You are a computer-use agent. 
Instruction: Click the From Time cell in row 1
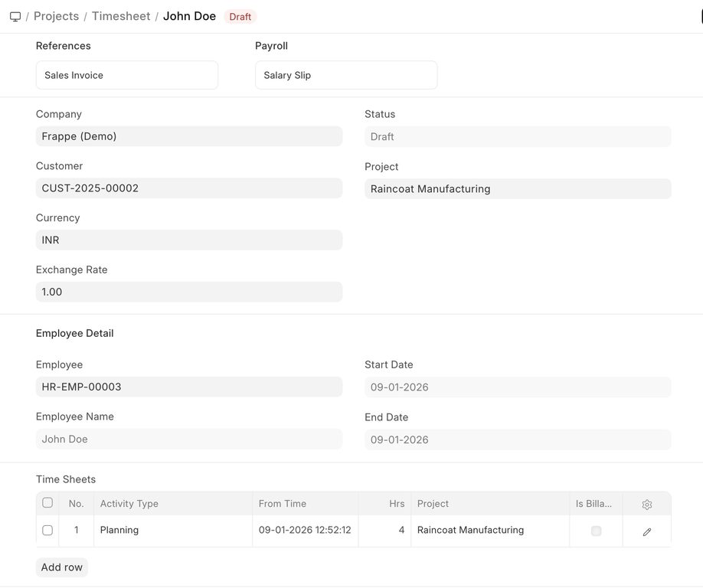click(x=305, y=530)
